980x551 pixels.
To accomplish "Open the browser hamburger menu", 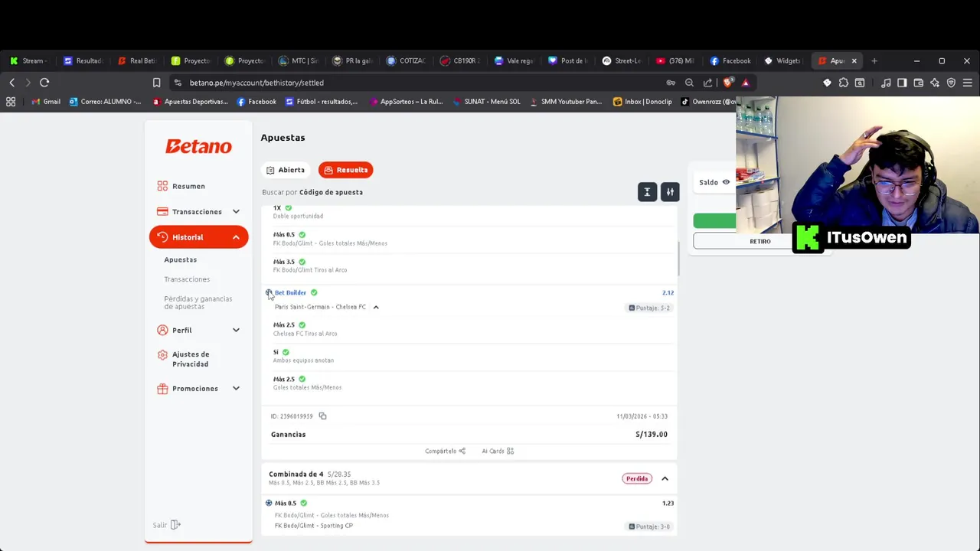I will pos(967,83).
